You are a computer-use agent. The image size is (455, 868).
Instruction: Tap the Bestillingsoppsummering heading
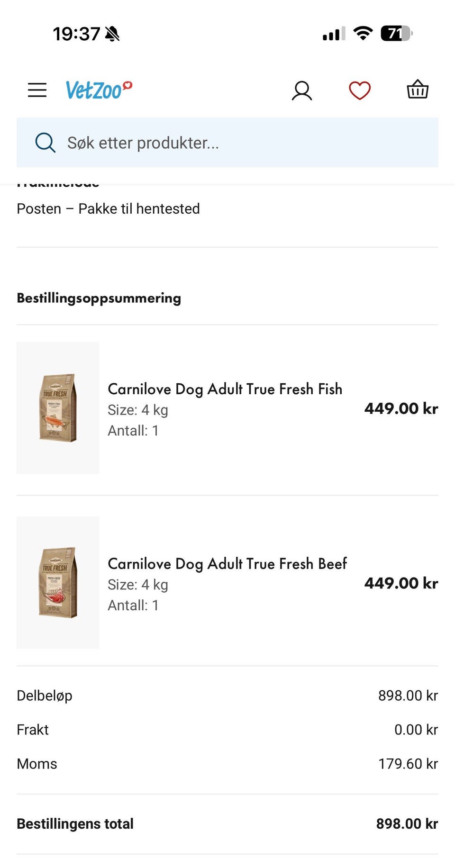click(99, 298)
